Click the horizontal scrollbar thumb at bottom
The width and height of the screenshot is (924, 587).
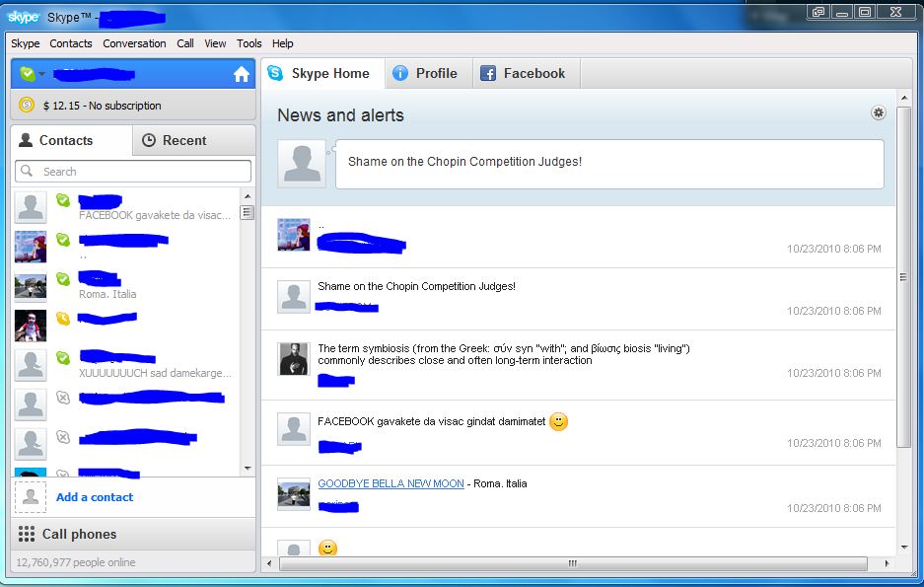pyautogui.click(x=573, y=563)
